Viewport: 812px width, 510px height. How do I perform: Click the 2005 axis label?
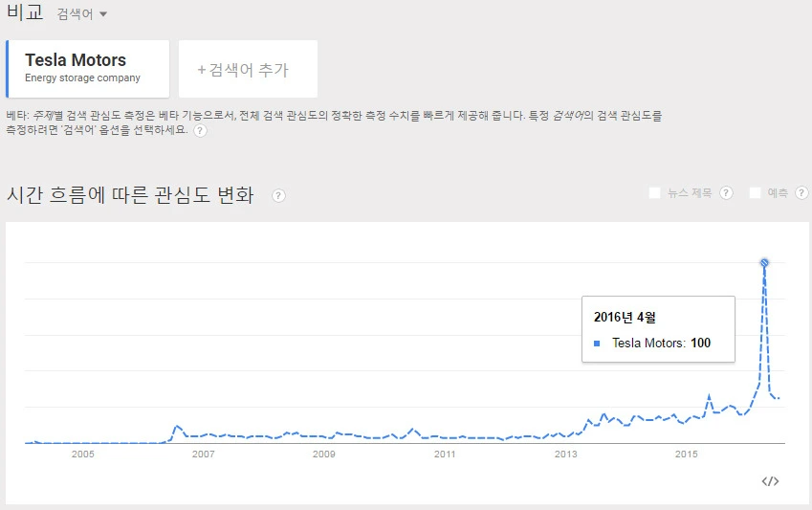pyautogui.click(x=83, y=454)
